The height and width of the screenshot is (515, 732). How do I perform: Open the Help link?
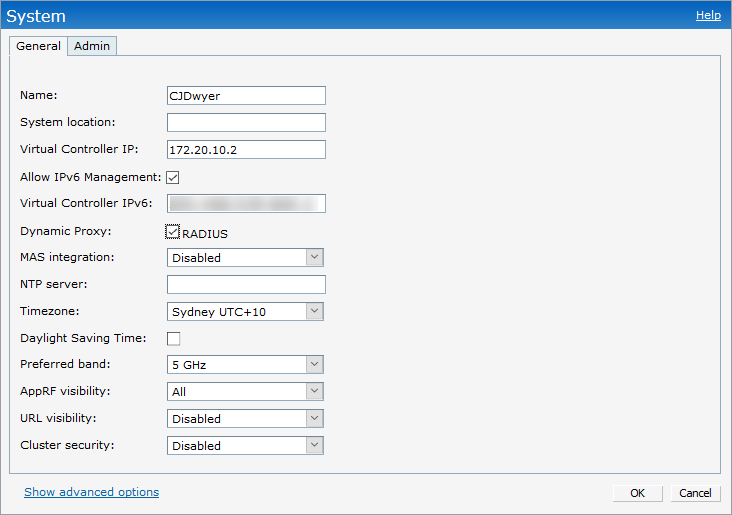pos(708,15)
